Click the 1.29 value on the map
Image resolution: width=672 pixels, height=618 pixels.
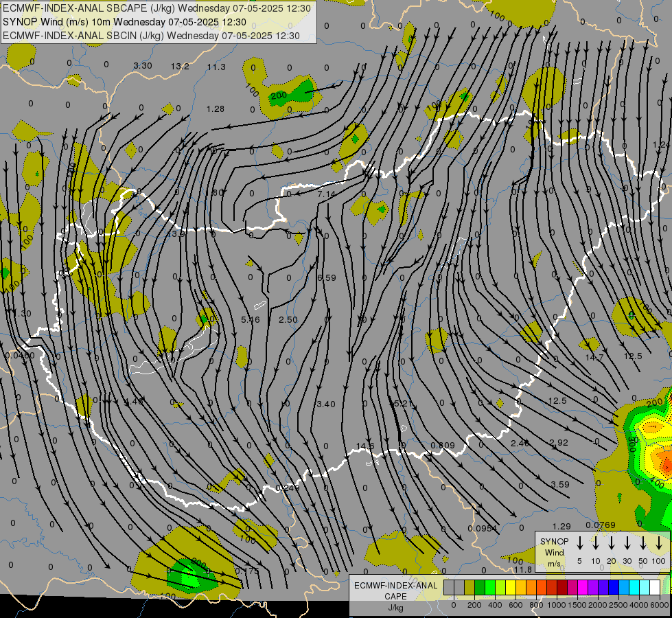[561, 526]
